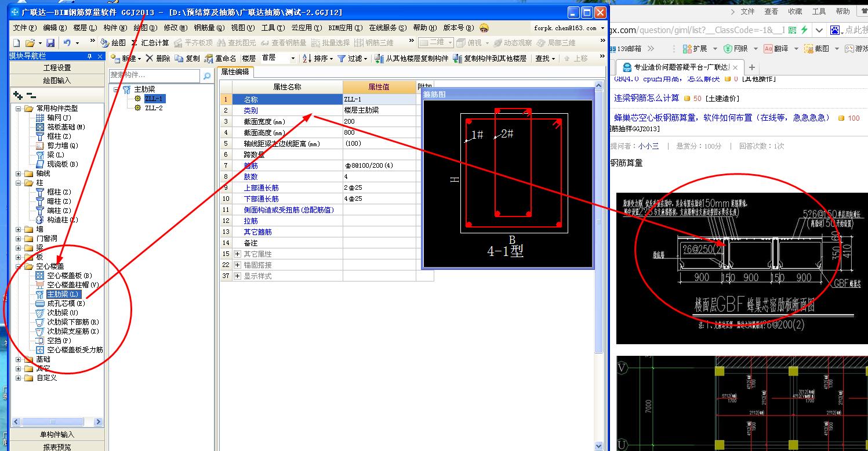Run 汇总计算 summary calculation
Image resolution: width=868 pixels, height=451 pixels.
(x=150, y=43)
